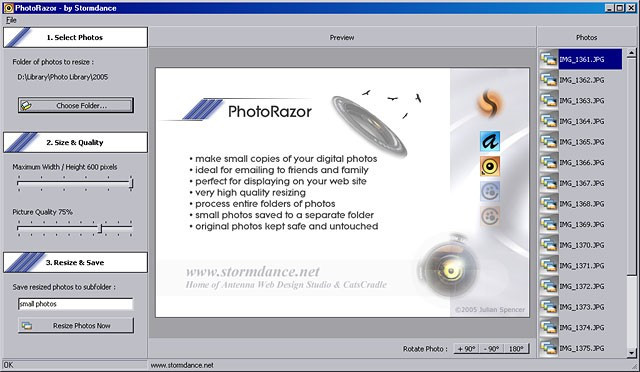Viewport: 640px width, 372px height.
Task: Select file name IMG_1364.JPG
Action: (582, 121)
